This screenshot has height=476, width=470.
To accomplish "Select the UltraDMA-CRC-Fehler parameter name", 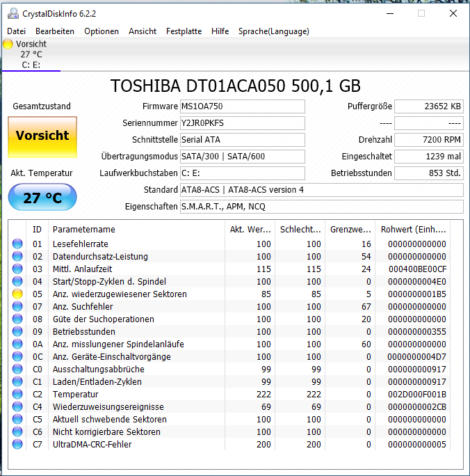I will (92, 445).
